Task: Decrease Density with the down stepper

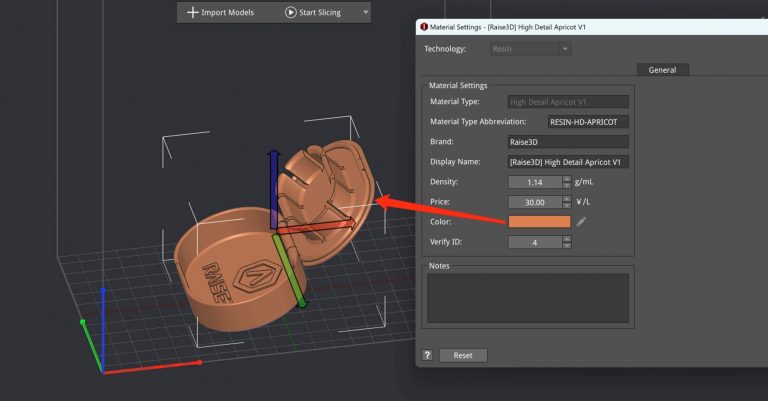Action: click(567, 186)
